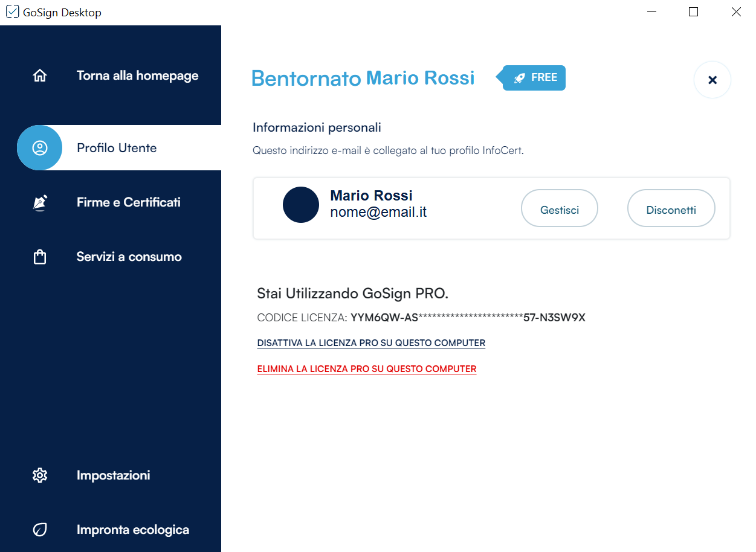This screenshot has height=552, width=756.
Task: Click Mario Rossi's dark profile avatar circle
Action: [x=301, y=205]
